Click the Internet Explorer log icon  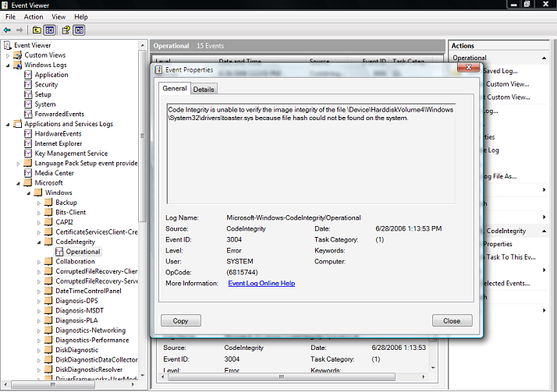pos(28,143)
